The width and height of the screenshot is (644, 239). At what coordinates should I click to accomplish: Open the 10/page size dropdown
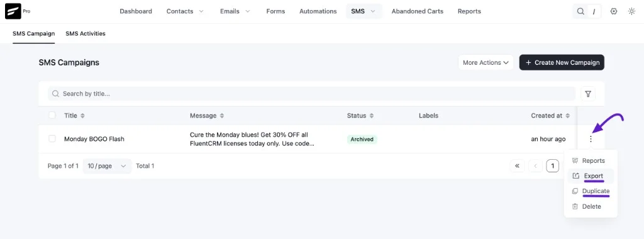coord(107,166)
